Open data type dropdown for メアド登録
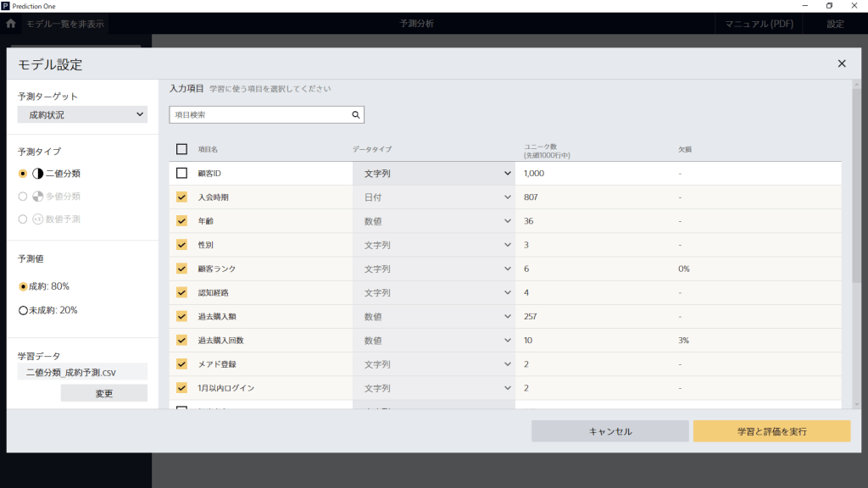Viewport: 868px width, 488px height. (434, 363)
